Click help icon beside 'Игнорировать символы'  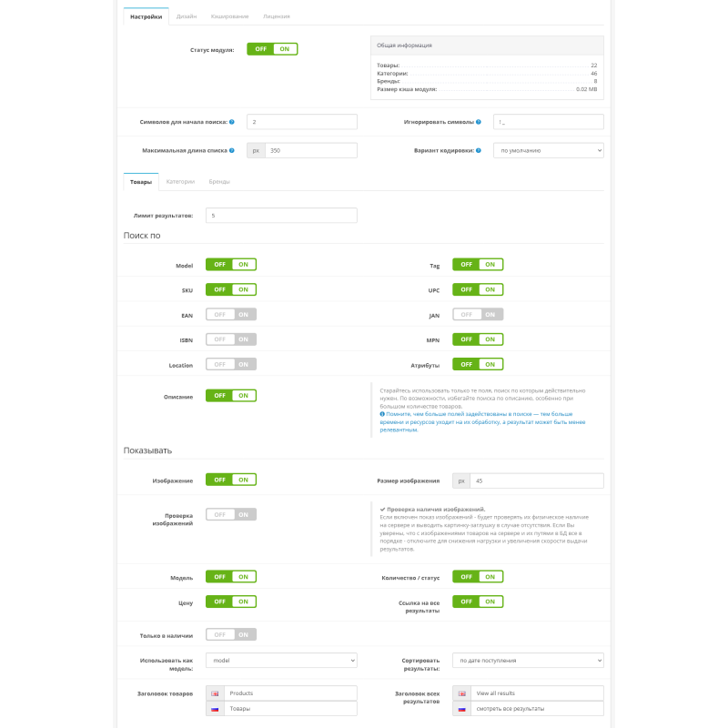(x=480, y=121)
